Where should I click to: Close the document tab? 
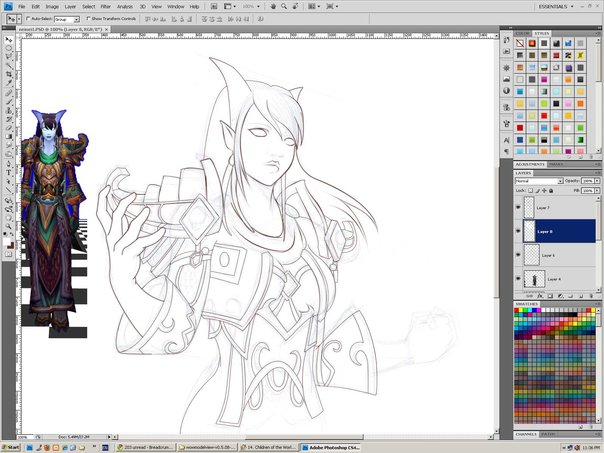tap(106, 29)
